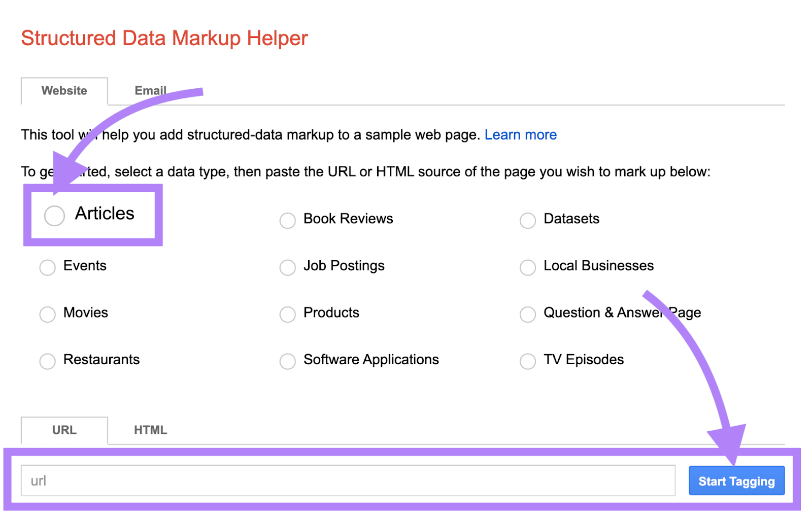This screenshot has height=520, width=812.
Task: Switch to the Email tab
Action: [x=150, y=90]
